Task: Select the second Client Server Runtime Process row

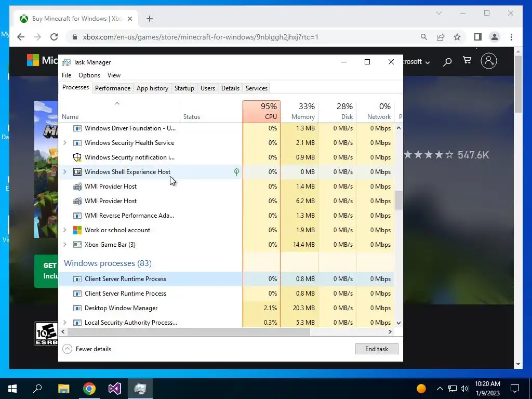Action: 227,294
